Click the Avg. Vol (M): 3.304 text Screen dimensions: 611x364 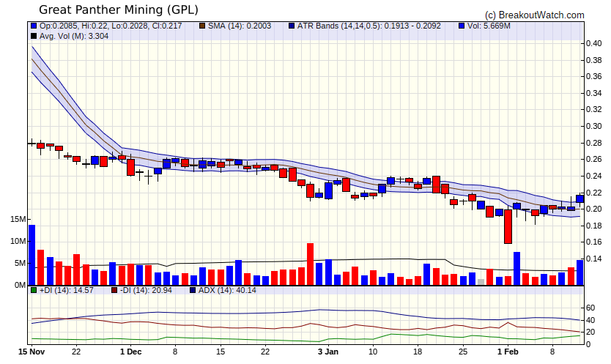point(74,36)
